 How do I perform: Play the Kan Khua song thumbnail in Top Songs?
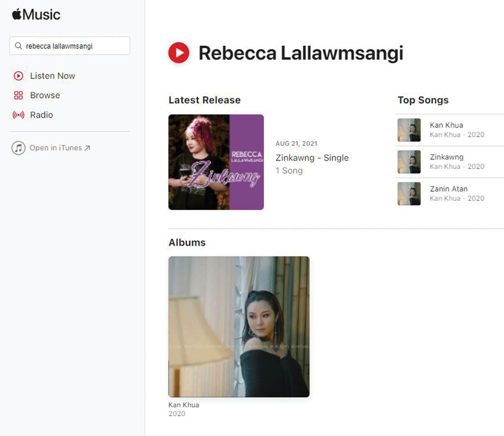point(409,130)
